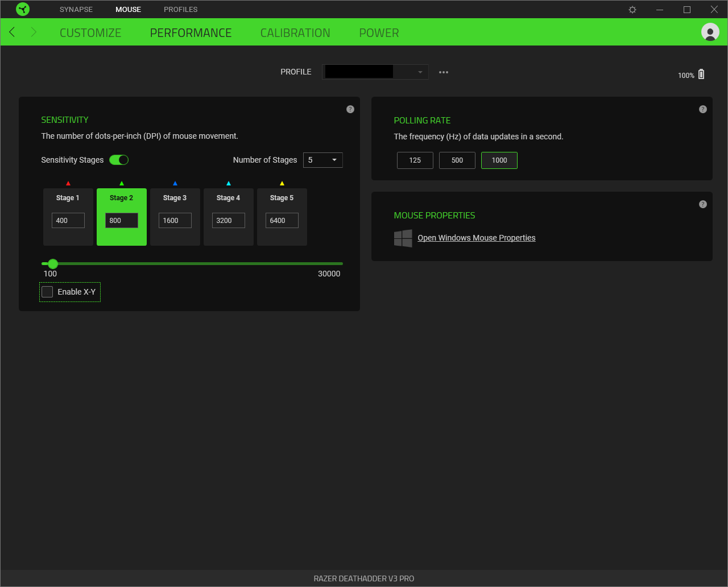Click the DPI slider handle
The width and height of the screenshot is (728, 587).
pos(53,263)
